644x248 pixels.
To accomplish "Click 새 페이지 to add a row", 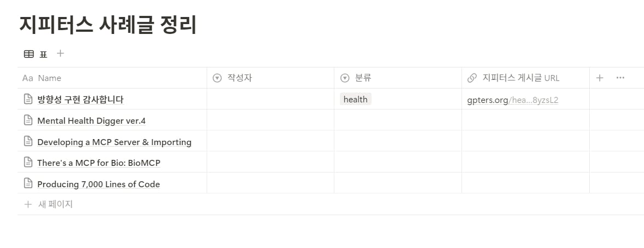I will [x=55, y=204].
